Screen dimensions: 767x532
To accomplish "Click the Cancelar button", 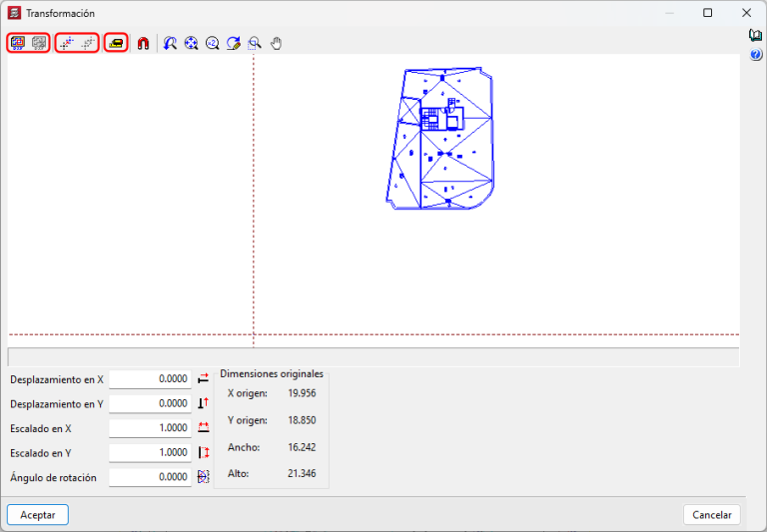I will [x=712, y=515].
